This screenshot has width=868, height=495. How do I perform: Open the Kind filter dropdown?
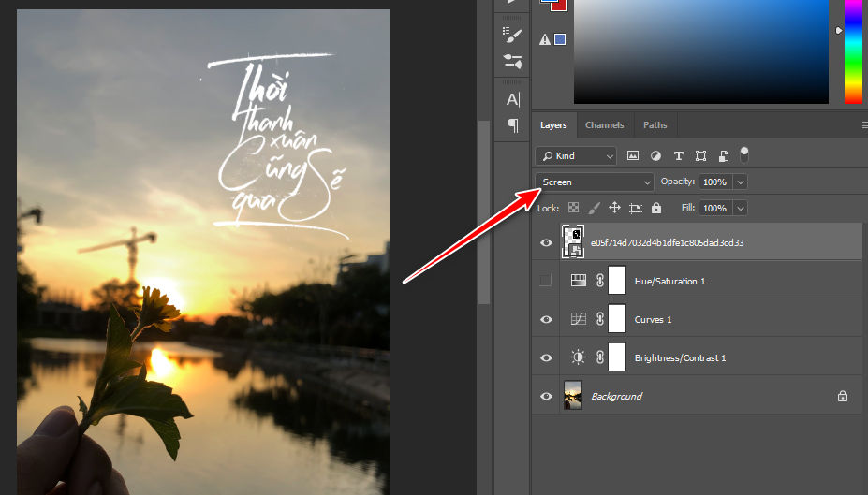576,156
